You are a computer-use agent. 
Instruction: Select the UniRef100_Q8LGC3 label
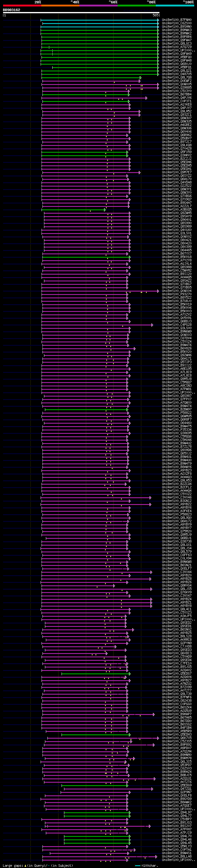177,43
